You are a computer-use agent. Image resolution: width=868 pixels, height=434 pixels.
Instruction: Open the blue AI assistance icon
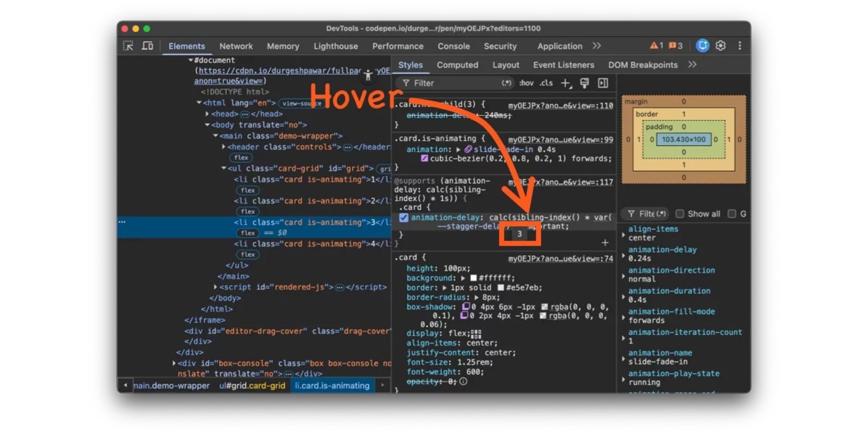point(702,46)
